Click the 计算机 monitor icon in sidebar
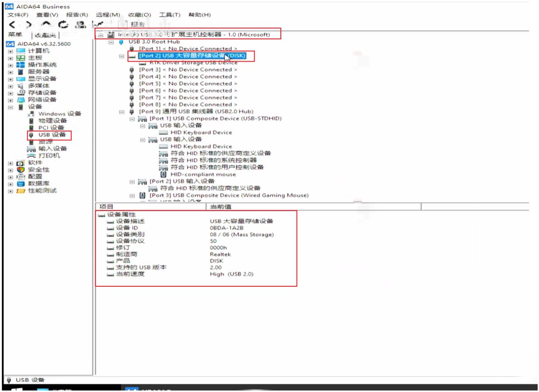 point(21,51)
